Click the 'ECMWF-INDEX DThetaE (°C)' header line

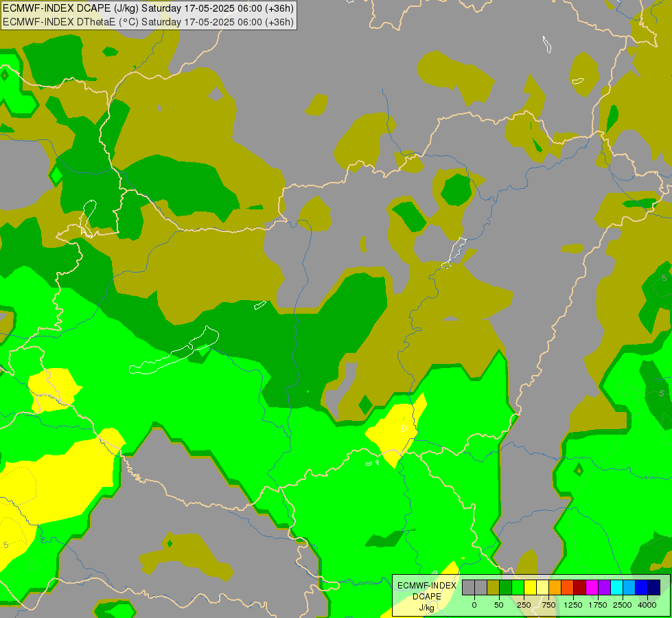[148, 22]
